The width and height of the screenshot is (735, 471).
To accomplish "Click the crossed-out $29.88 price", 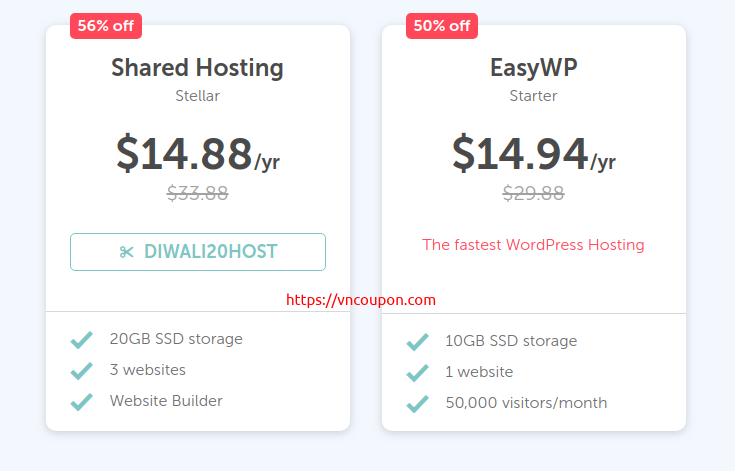I will 533,193.
